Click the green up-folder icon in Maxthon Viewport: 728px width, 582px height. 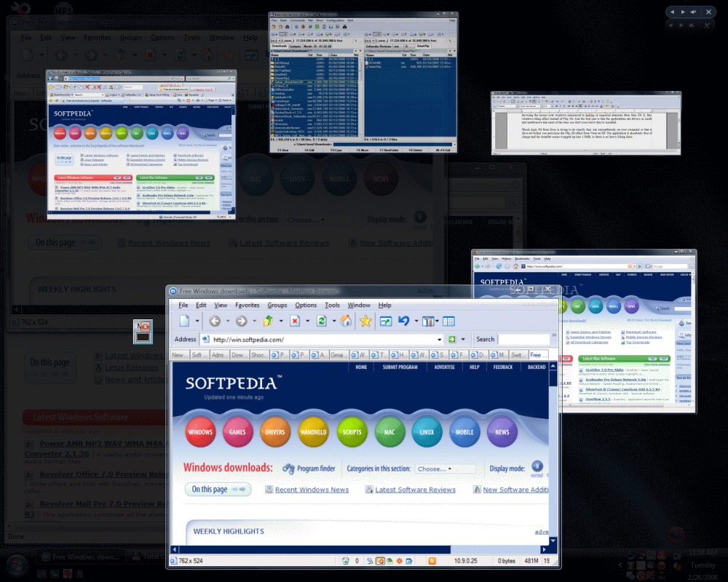(268, 321)
